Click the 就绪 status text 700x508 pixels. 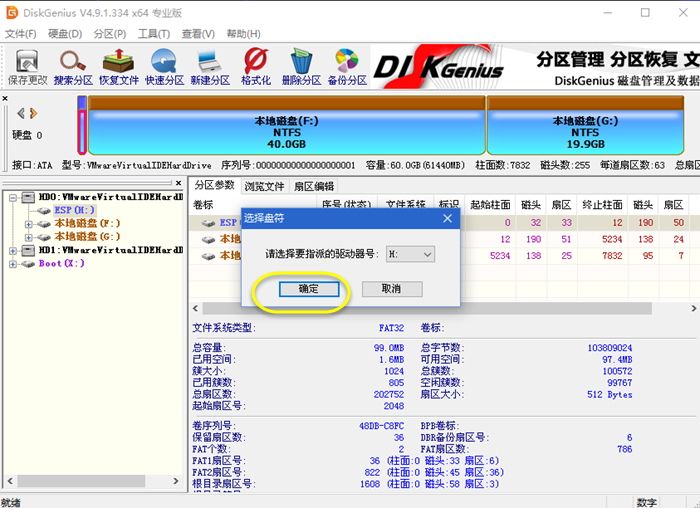(x=11, y=503)
